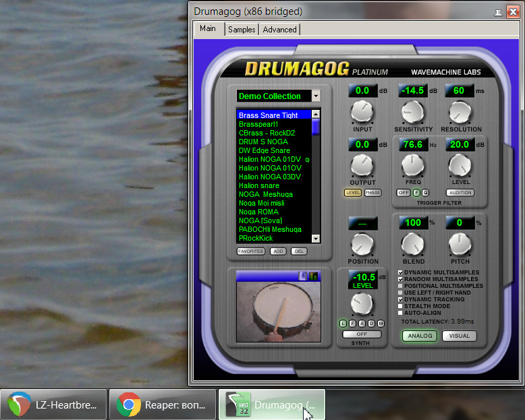Select CBrass - RockD2 sample
This screenshot has width=525, height=420.
274,133
